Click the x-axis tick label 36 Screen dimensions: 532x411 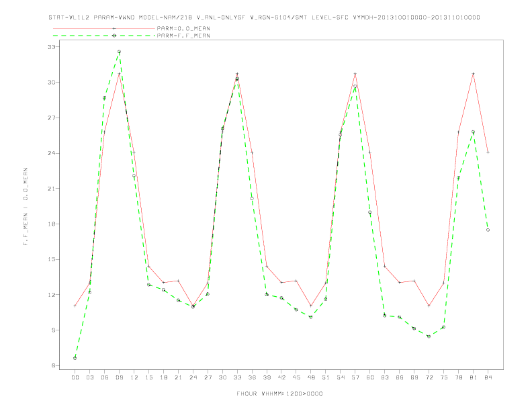[252, 377]
